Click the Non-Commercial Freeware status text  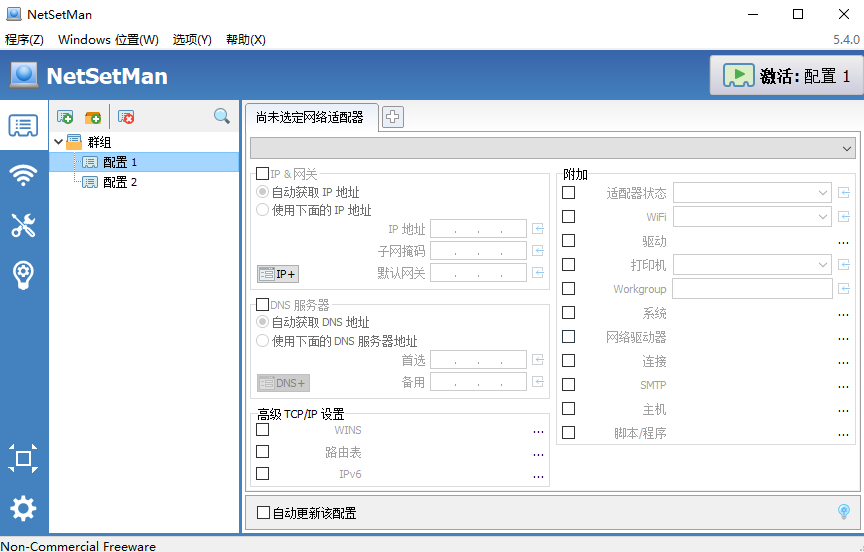coord(78,546)
